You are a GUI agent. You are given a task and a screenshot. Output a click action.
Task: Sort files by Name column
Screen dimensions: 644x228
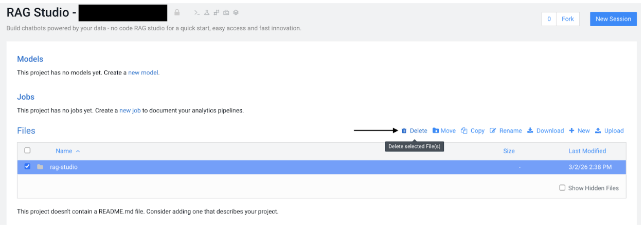point(64,151)
